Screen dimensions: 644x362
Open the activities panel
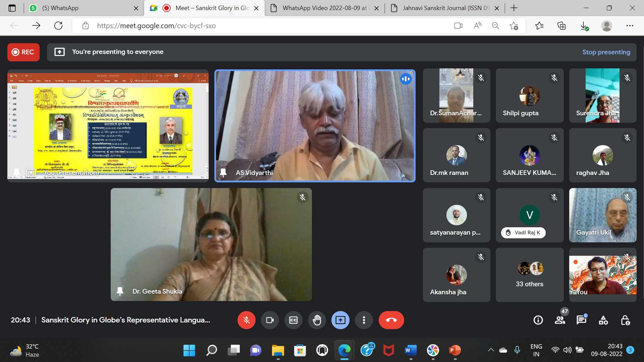click(x=603, y=320)
